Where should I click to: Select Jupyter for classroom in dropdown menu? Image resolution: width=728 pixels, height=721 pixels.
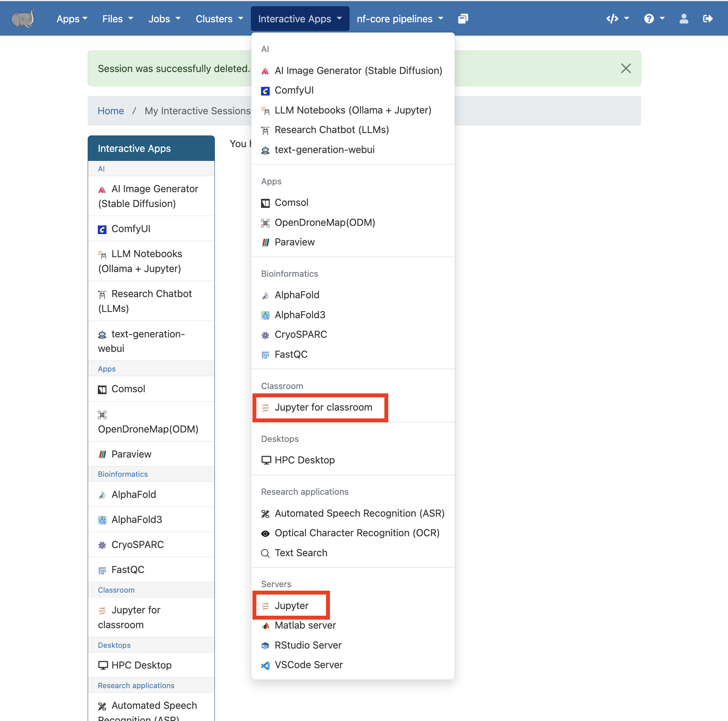tap(323, 407)
